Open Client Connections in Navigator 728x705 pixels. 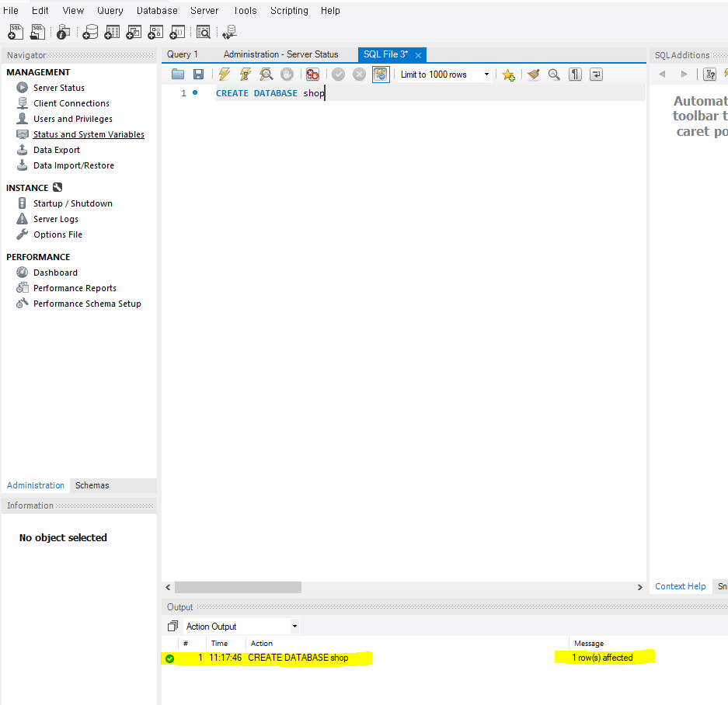pyautogui.click(x=71, y=103)
